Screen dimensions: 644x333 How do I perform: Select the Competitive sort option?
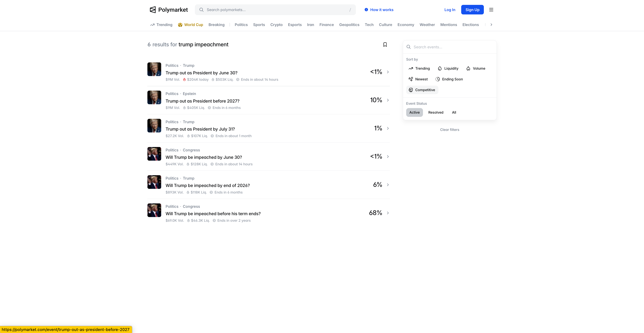click(422, 90)
